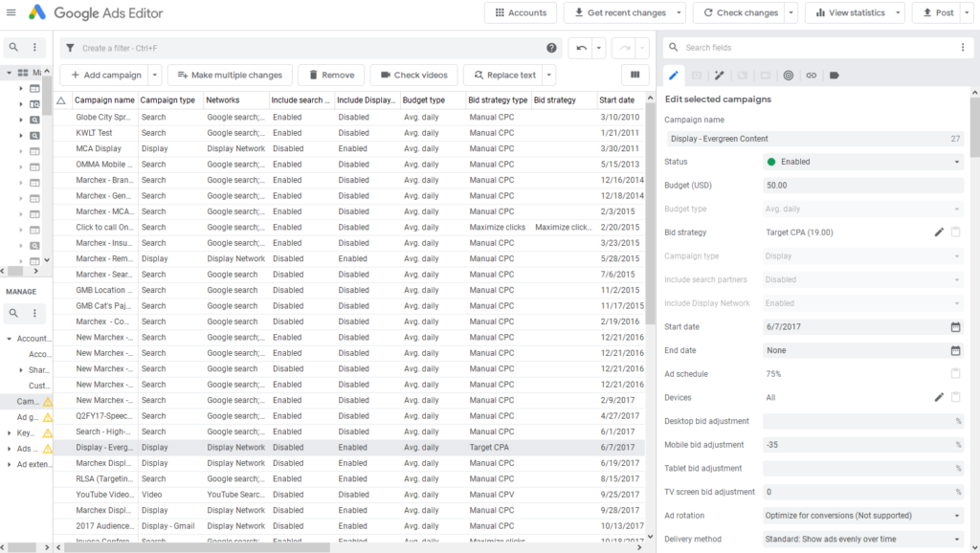The image size is (980, 553).
Task: Open the Get recent changes dropdown arrow
Action: click(x=679, y=12)
